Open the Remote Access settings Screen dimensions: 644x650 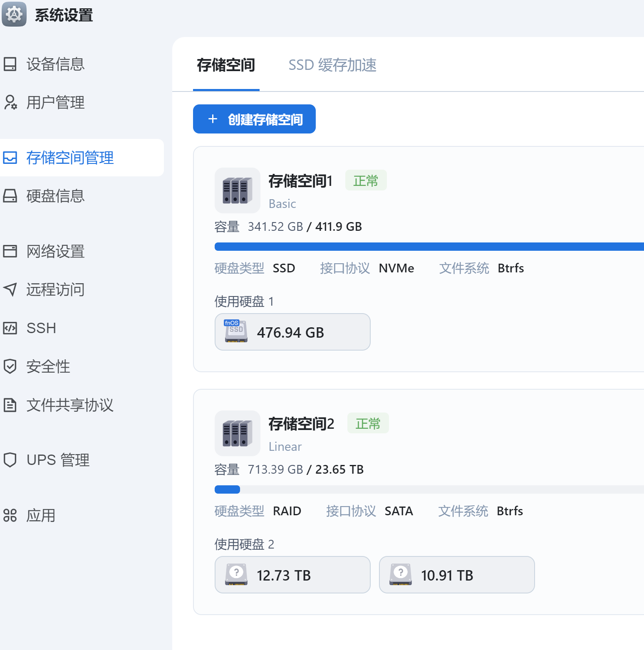[55, 290]
